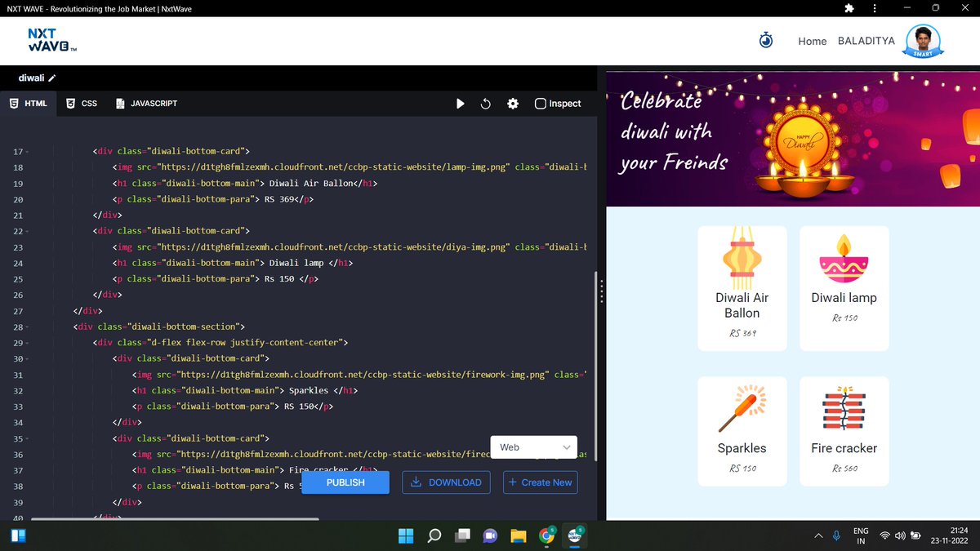Collapse code fold arrow at line 28
The height and width of the screenshot is (551, 980).
click(x=27, y=327)
